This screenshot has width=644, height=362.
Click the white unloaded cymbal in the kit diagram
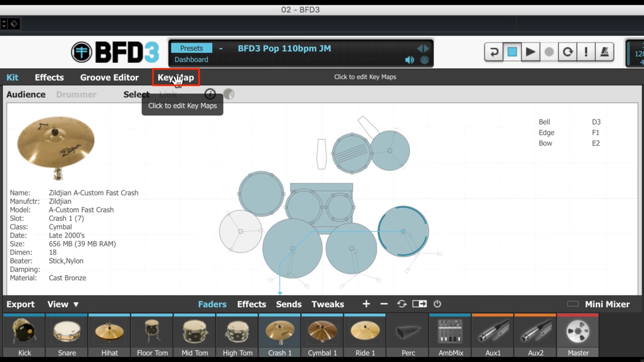click(240, 231)
